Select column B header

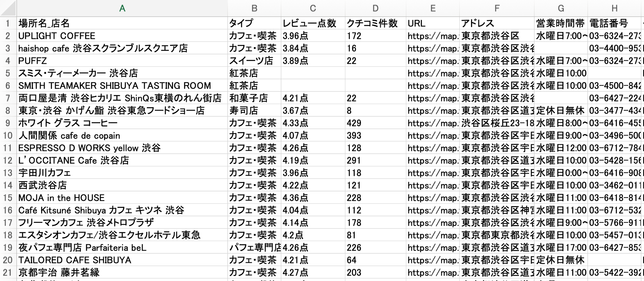[x=254, y=8]
